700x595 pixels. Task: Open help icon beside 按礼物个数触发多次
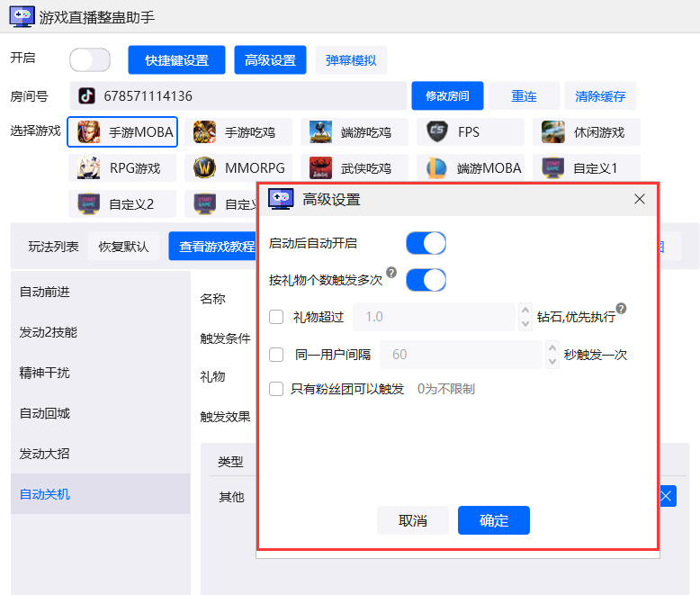(391, 272)
